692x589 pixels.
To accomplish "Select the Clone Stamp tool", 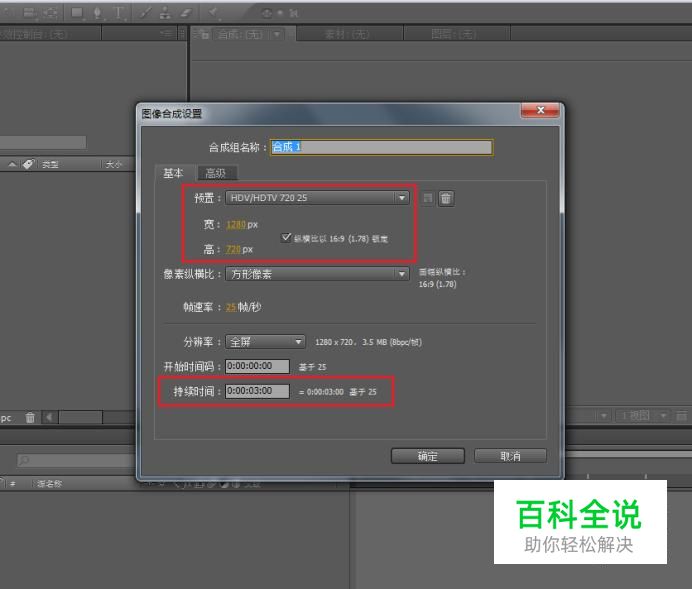I will coord(165,13).
